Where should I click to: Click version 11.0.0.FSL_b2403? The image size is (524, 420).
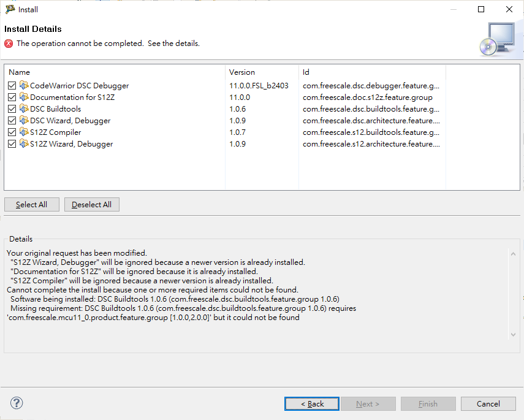pyautogui.click(x=259, y=86)
